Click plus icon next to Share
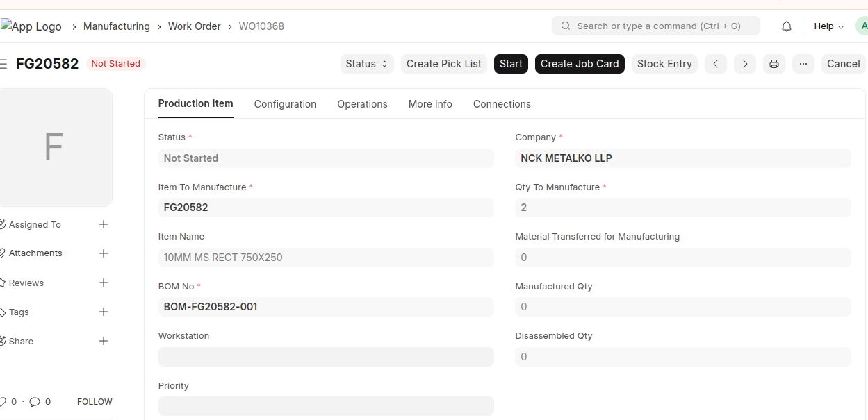This screenshot has height=420, width=868. click(104, 342)
